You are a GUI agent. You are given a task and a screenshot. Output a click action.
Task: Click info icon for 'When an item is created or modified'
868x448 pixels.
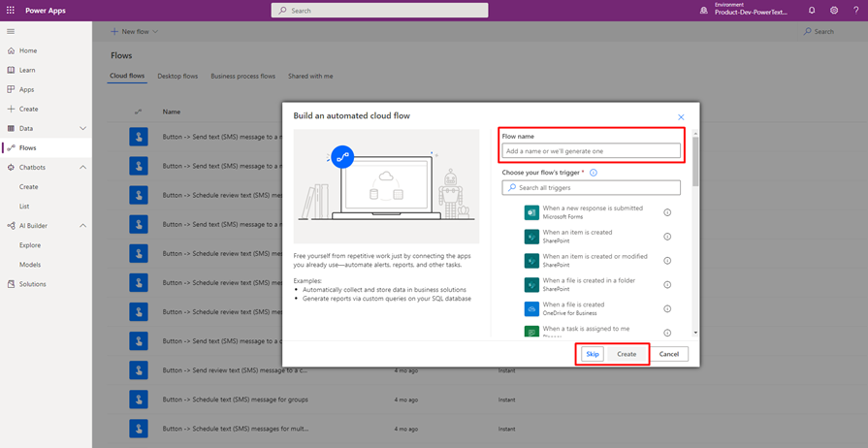[667, 260]
